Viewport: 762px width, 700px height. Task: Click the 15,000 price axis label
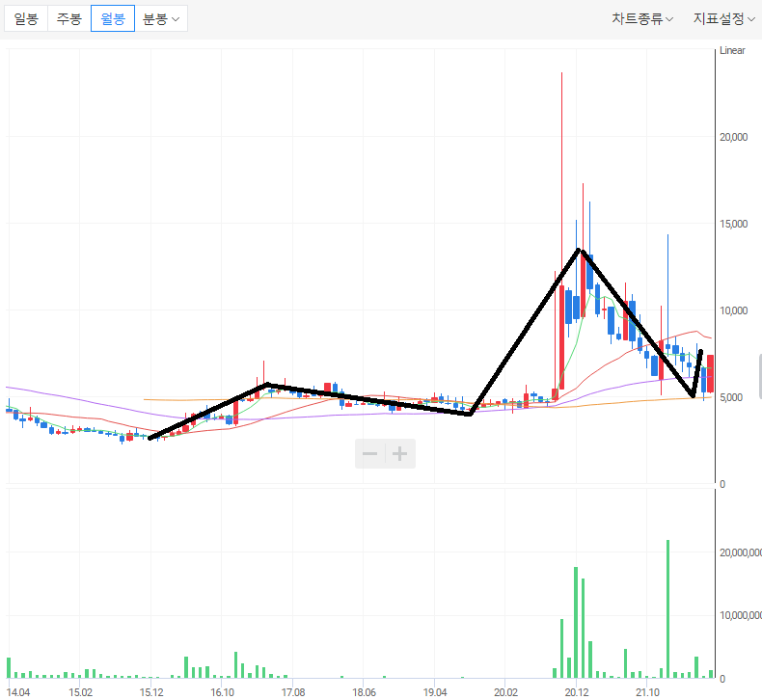733,224
